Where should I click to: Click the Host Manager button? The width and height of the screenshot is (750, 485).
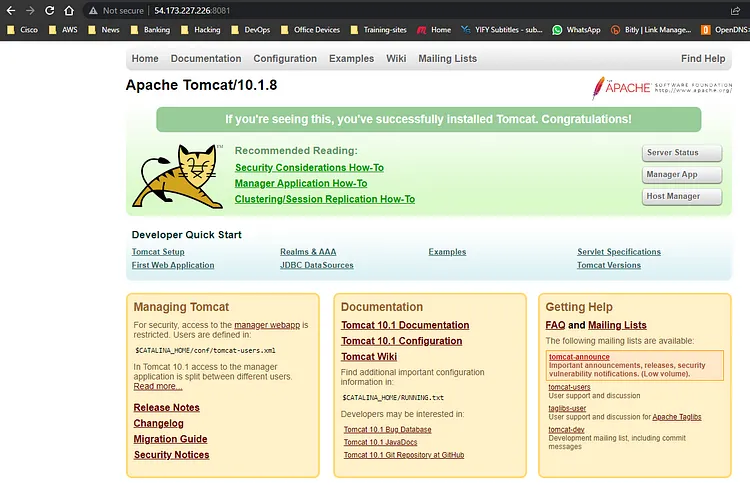[x=682, y=196]
